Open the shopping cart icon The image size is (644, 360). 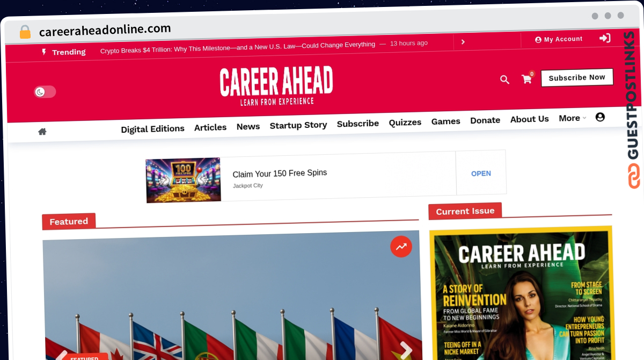[527, 79]
